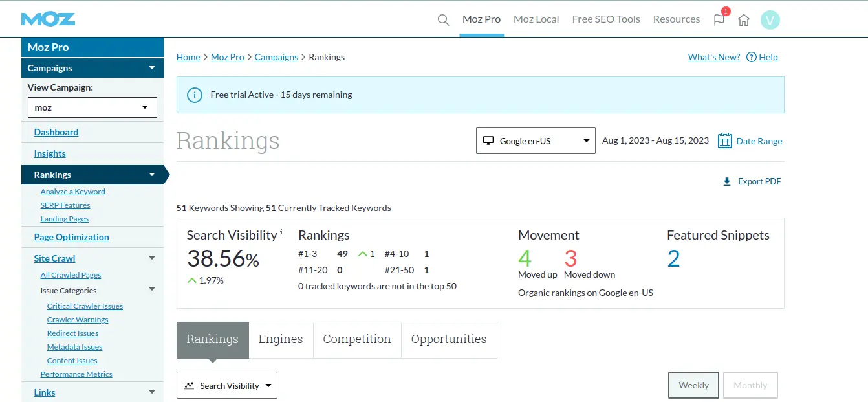Collapse the Site Crawl section arrow
This screenshot has width=868, height=402.
pyautogui.click(x=152, y=258)
